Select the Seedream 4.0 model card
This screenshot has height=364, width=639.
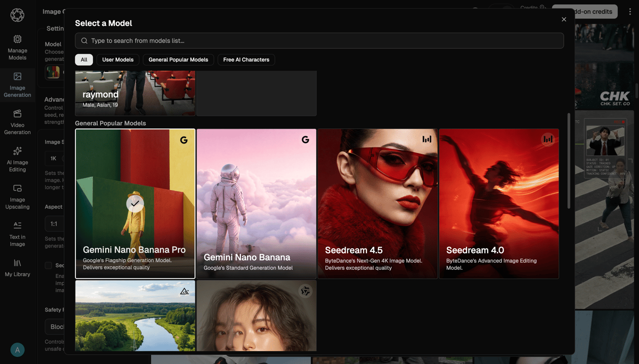point(499,204)
